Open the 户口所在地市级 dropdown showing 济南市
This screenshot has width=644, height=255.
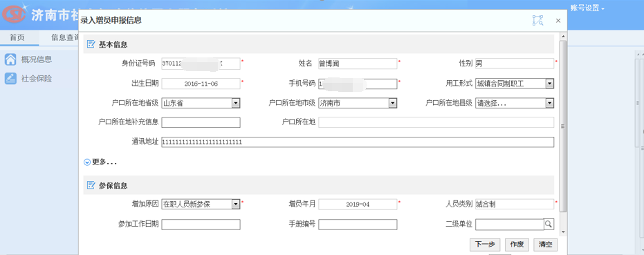pos(358,103)
